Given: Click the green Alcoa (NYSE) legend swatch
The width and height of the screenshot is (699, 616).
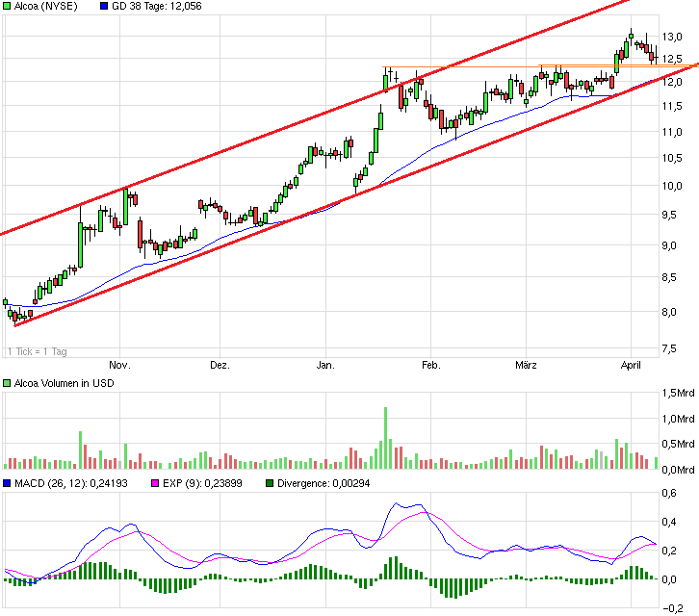Looking at the screenshot, I should pos(8,7).
